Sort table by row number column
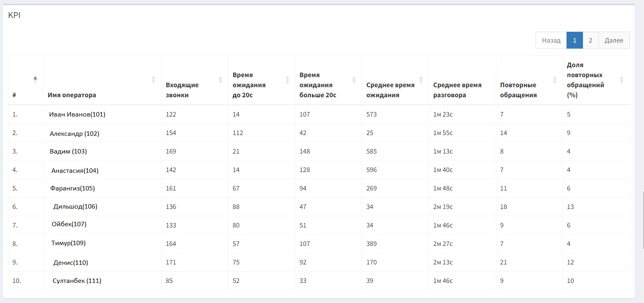This screenshot has height=303, width=644. coord(35,80)
